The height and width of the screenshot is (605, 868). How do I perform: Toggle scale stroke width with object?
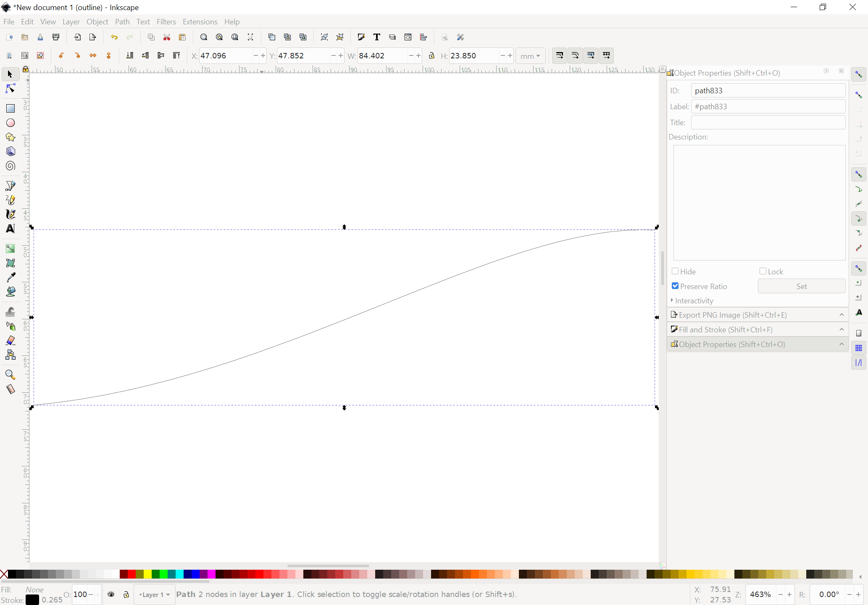(x=559, y=55)
